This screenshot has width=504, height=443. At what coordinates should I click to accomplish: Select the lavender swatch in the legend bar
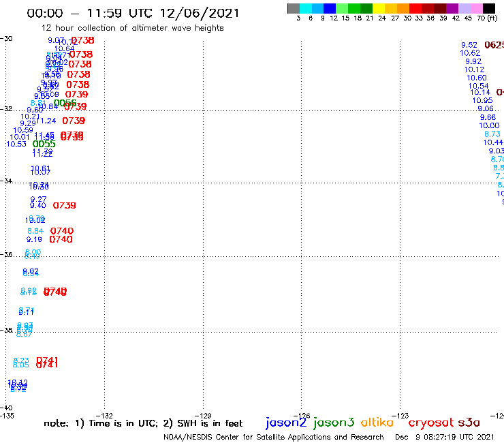click(464, 8)
